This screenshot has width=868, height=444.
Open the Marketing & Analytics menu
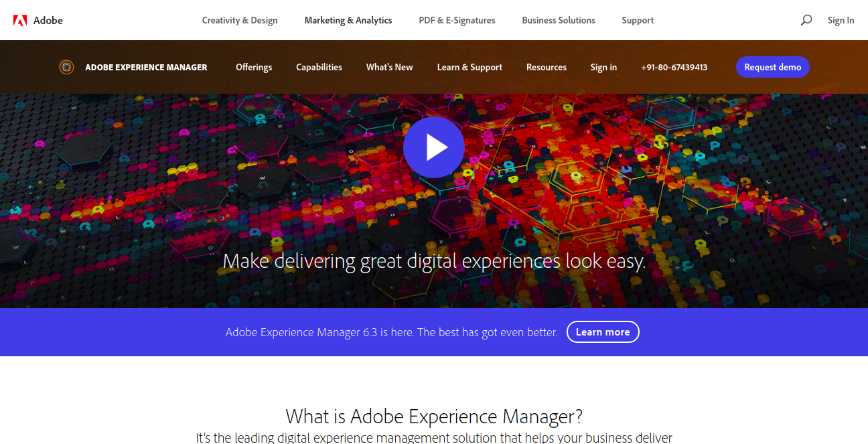coord(348,20)
